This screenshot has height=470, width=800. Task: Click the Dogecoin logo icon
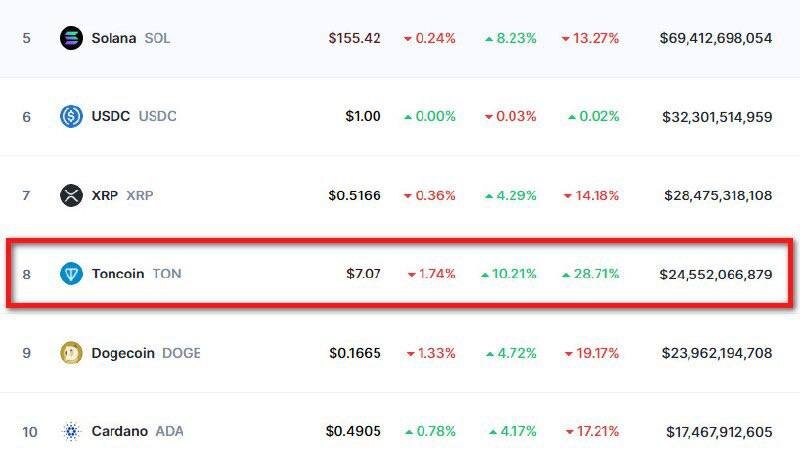[x=71, y=353]
